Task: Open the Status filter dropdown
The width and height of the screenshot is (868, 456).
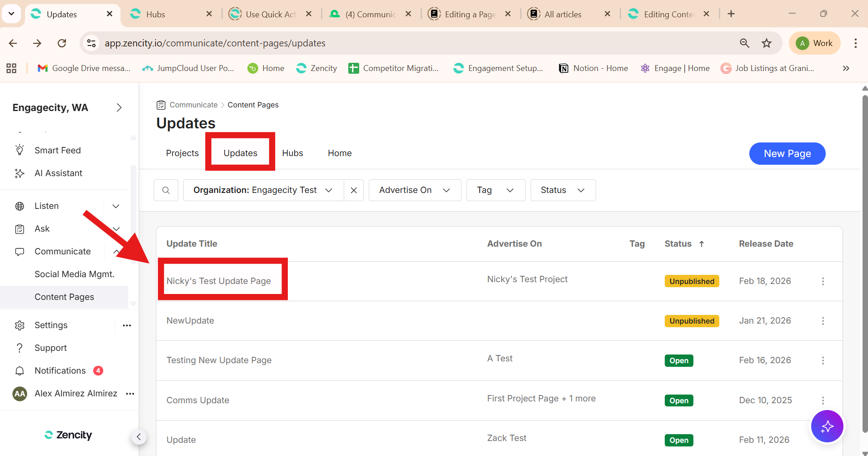Action: pos(562,190)
